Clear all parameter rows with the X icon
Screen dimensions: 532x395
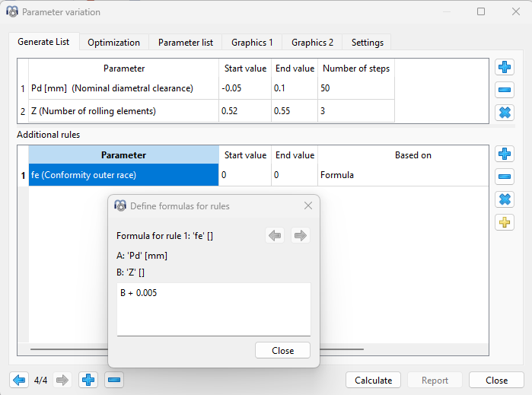[504, 113]
